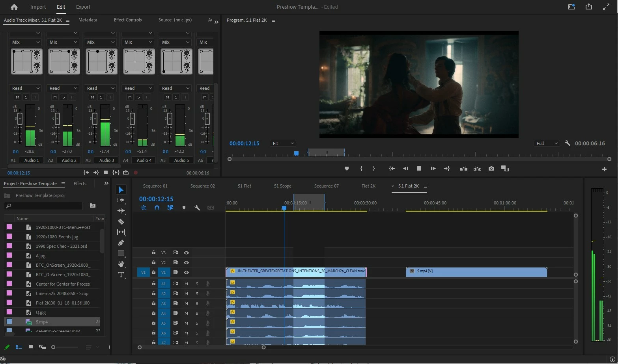Select the Razor tool in the toolbar
The height and width of the screenshot is (364, 618).
tap(121, 221)
